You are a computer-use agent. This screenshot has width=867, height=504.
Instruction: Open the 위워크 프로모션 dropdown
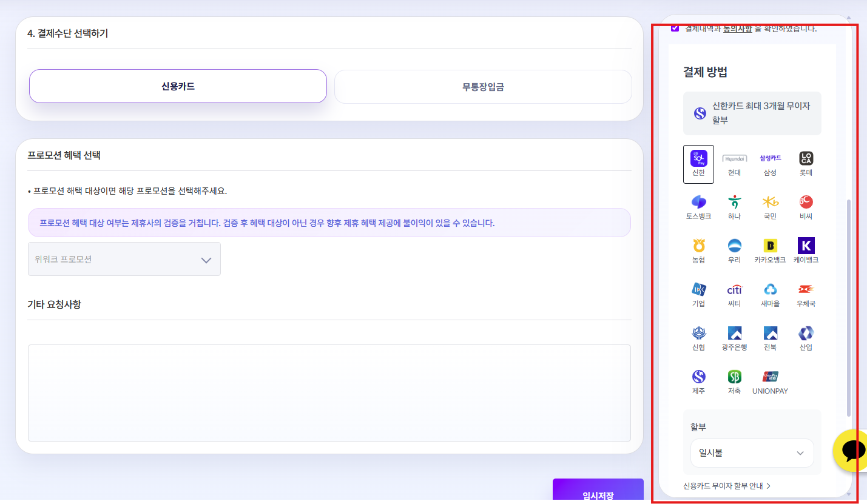124,259
